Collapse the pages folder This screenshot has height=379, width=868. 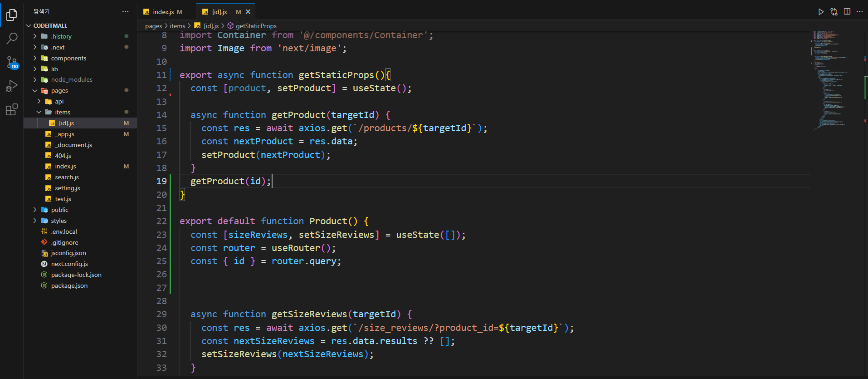pyautogui.click(x=35, y=90)
